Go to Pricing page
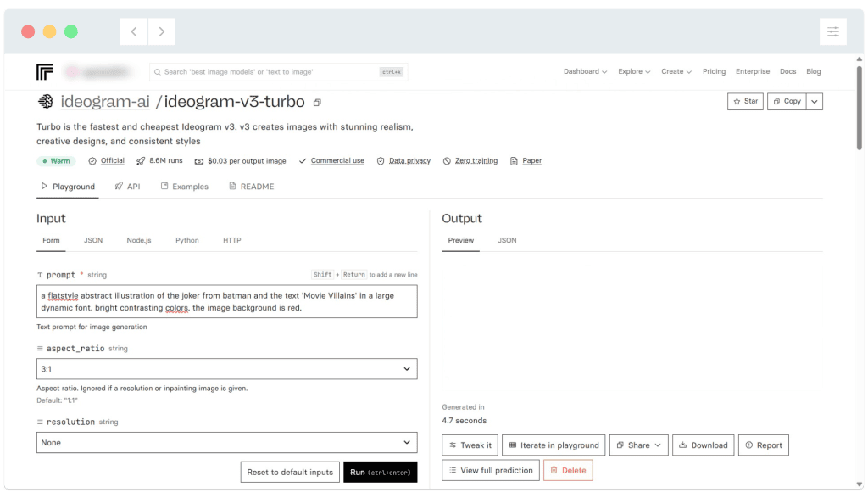Image resolution: width=868 pixels, height=498 pixels. click(x=714, y=71)
